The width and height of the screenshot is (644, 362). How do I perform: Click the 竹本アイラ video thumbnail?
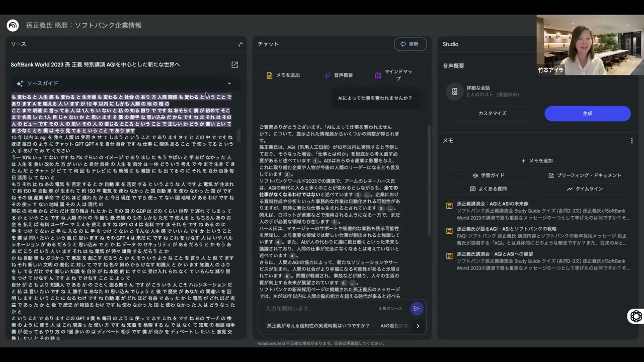pos(590,45)
